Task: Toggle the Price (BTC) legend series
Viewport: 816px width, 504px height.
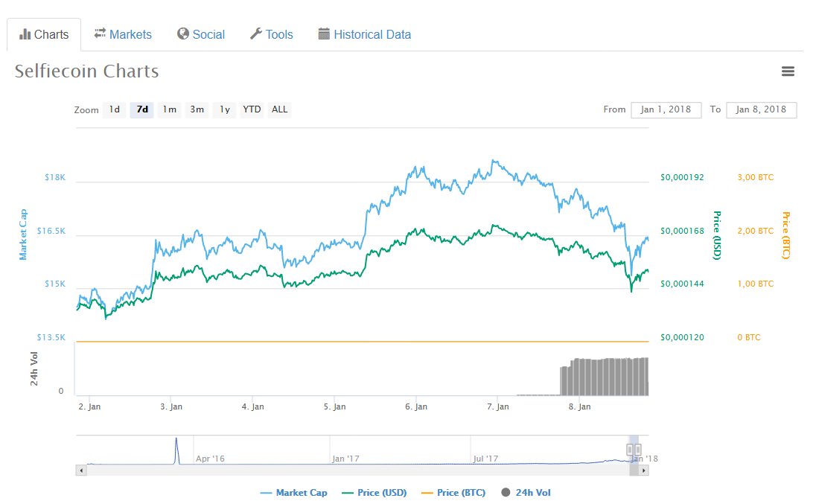Action: (x=453, y=493)
